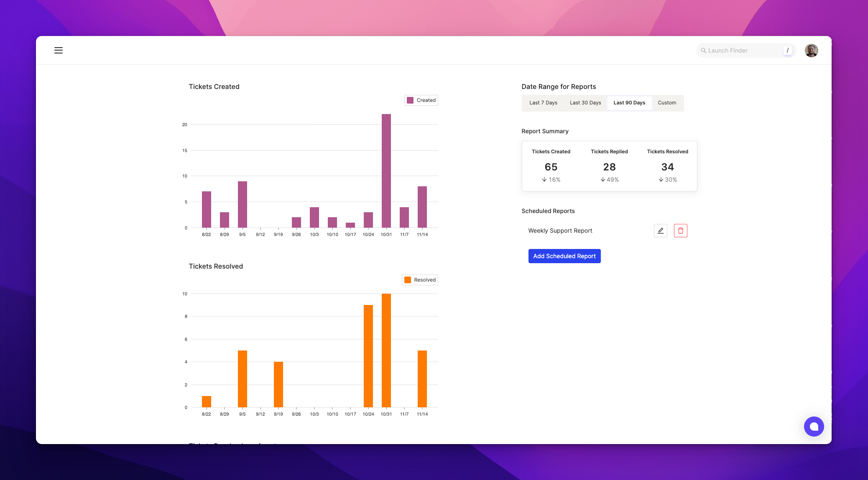Click the 16% decrease indicator
Screen dimensions: 868x480
pos(551,180)
